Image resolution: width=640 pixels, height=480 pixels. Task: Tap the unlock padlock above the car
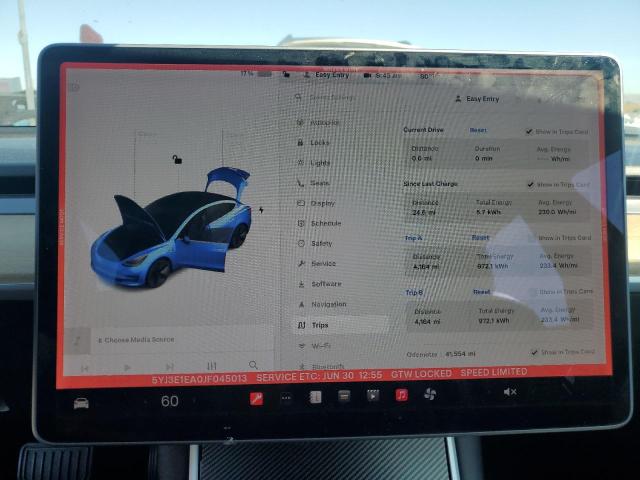pyautogui.click(x=177, y=159)
